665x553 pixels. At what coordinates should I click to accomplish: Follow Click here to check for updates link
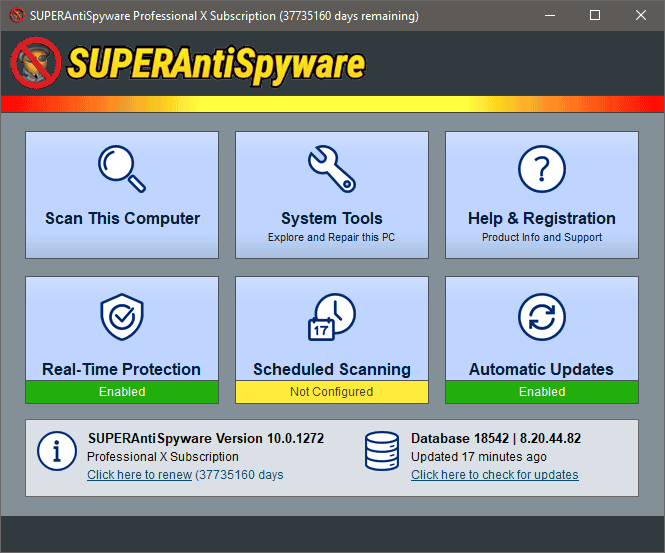[495, 475]
